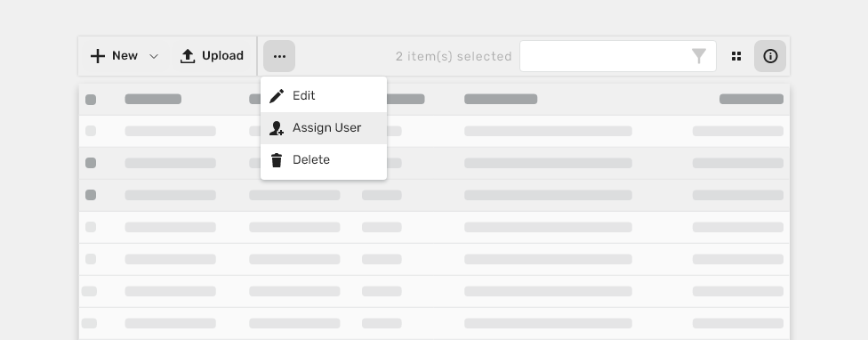The height and width of the screenshot is (340, 868).
Task: Open the three-dots more actions button
Action: coord(279,56)
